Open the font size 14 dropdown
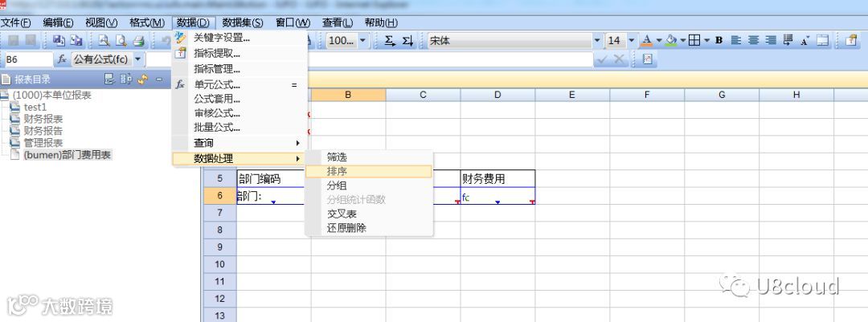This screenshot has height=322, width=868. click(x=632, y=40)
